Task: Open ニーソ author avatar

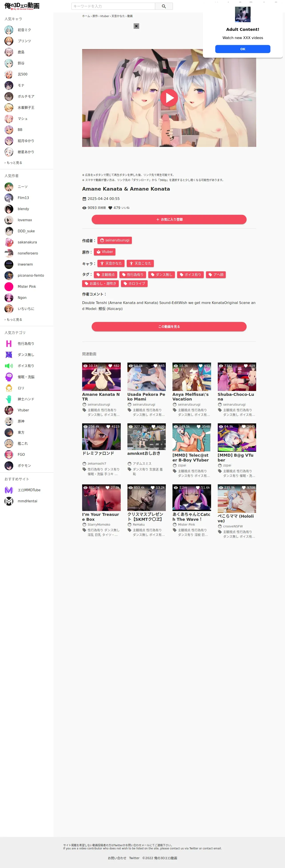Action: [9, 187]
